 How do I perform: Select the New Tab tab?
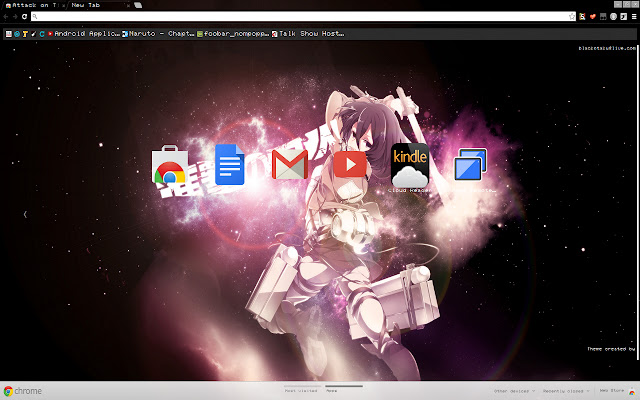[90, 5]
